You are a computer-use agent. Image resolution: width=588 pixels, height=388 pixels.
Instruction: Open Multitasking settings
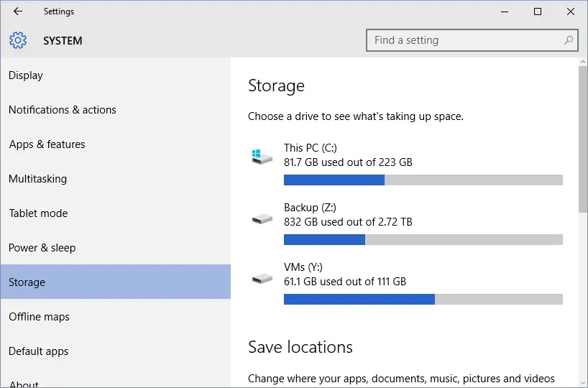[x=37, y=179]
